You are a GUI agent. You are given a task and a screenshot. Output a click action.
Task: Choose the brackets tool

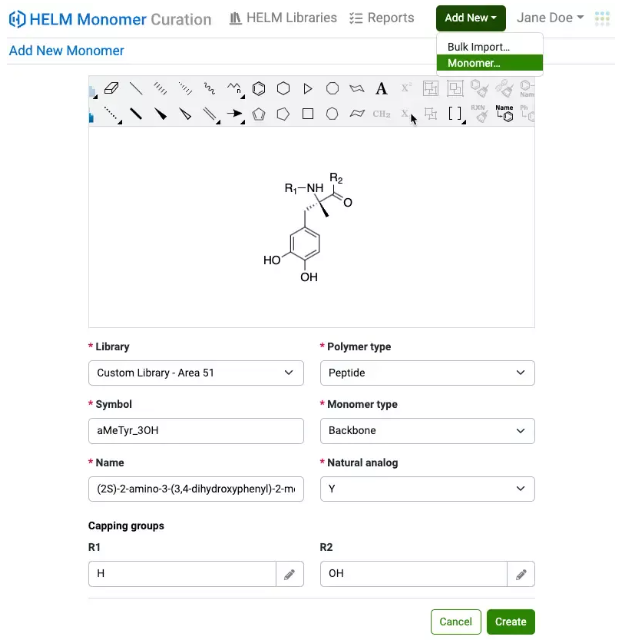tap(455, 114)
